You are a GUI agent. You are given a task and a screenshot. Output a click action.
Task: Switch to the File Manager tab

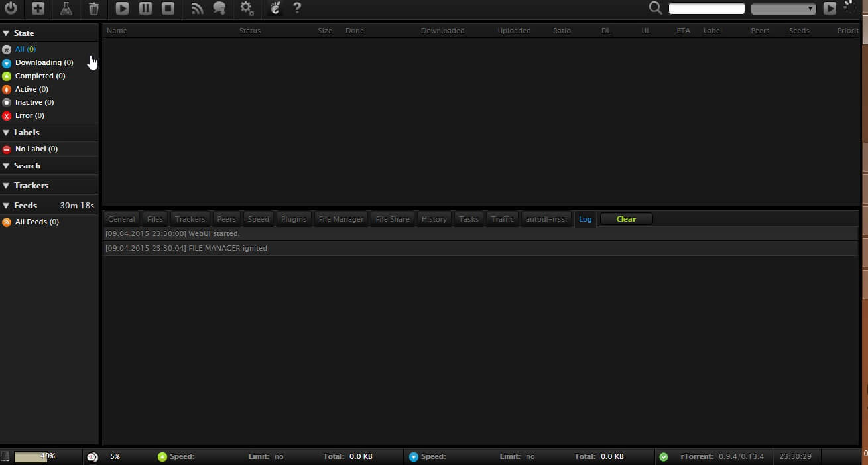[x=341, y=219]
